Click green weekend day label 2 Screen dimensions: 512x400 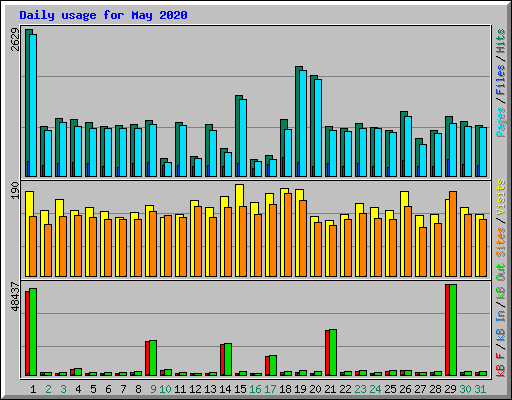point(48,389)
